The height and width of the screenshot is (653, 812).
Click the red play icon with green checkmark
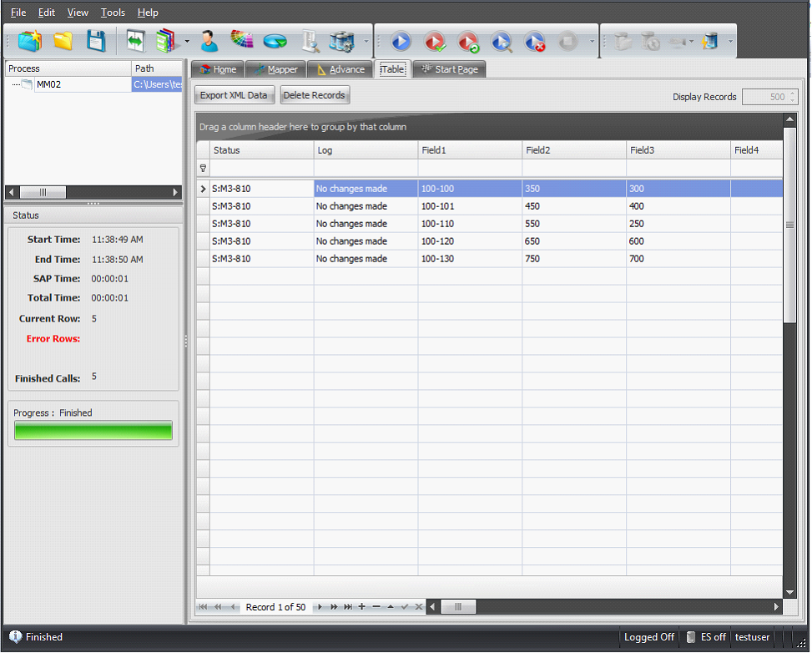[x=468, y=41]
